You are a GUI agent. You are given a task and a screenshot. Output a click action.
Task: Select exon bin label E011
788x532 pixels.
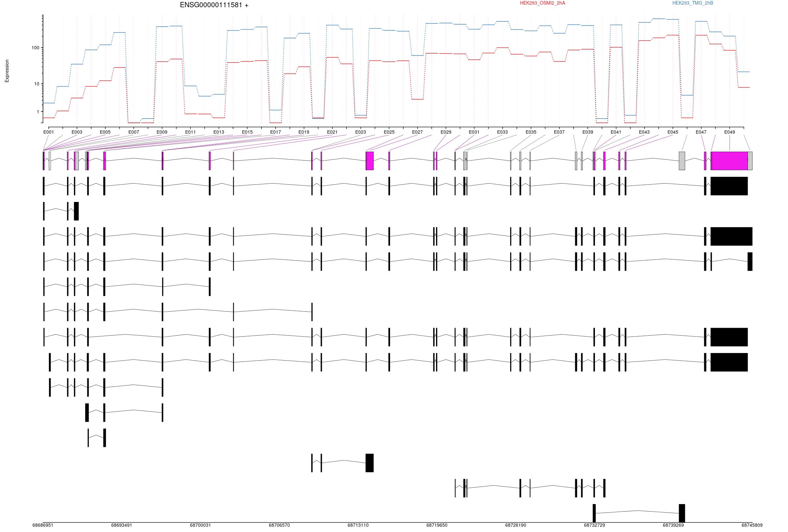(190, 132)
